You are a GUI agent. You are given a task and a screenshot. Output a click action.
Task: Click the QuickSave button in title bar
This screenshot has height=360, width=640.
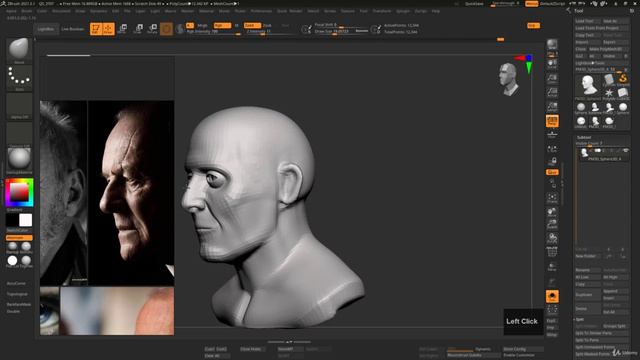click(474, 4)
